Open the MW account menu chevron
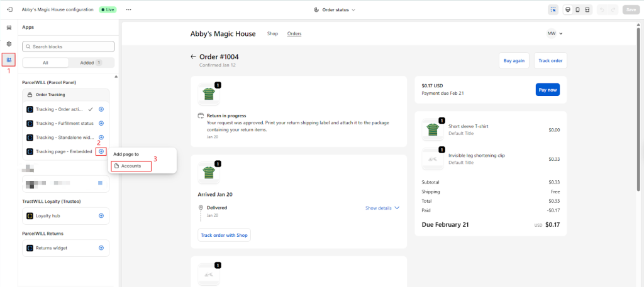This screenshot has height=287, width=644. pyautogui.click(x=561, y=34)
